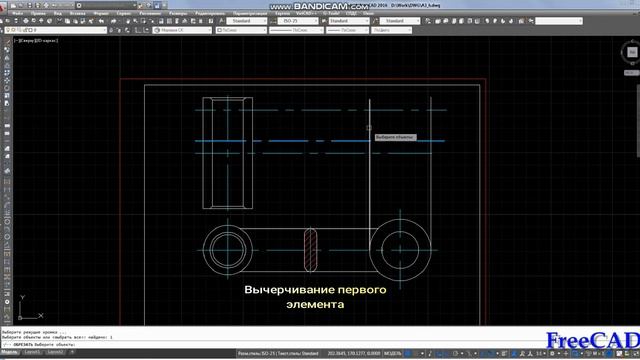Click the empty dropdown at right of top toolbar
640x360 pixels.
(x=559, y=21)
